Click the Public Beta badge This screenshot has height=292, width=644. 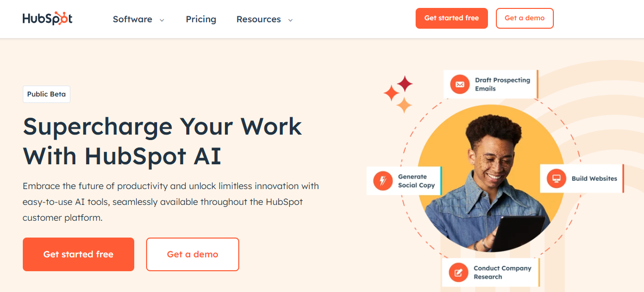pos(47,94)
